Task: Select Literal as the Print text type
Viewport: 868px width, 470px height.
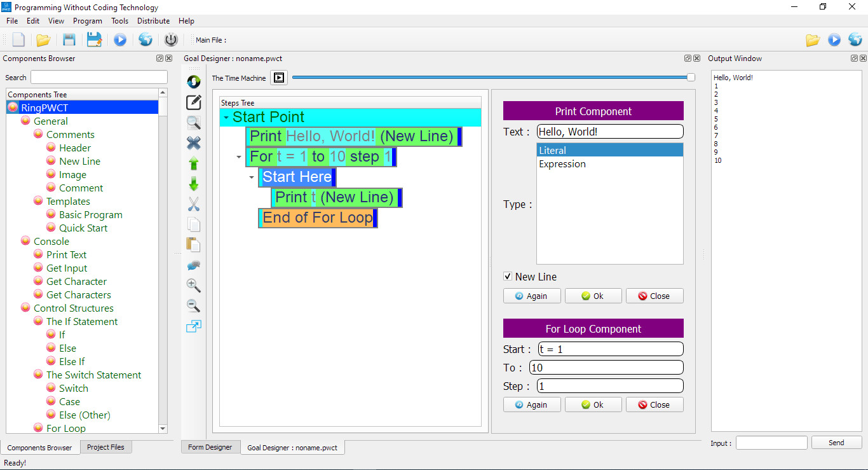Action: point(553,150)
